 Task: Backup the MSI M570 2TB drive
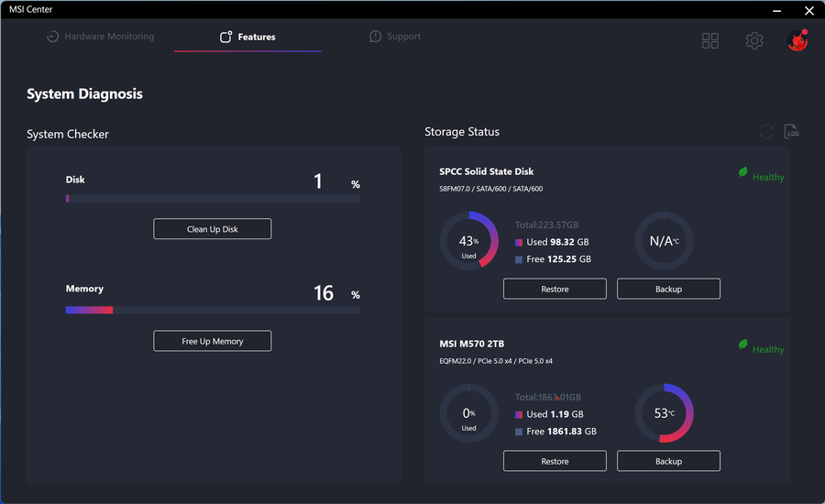click(668, 461)
